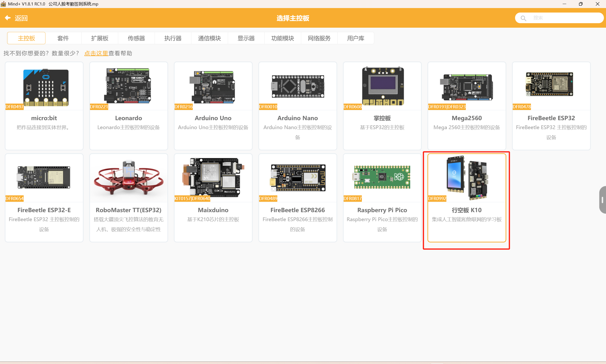Viewport: 606px width, 364px height.
Task: Switch to the 套件 tab
Action: tap(63, 38)
